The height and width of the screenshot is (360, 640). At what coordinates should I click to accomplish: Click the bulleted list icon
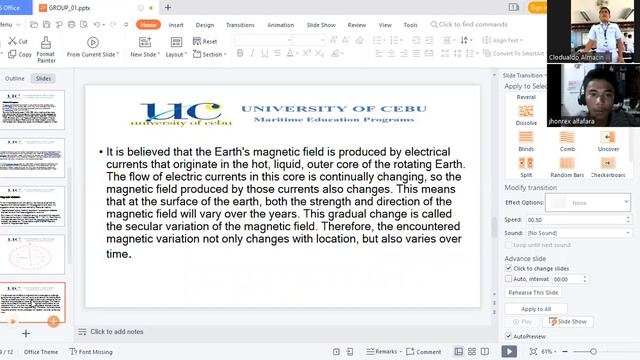point(378,40)
